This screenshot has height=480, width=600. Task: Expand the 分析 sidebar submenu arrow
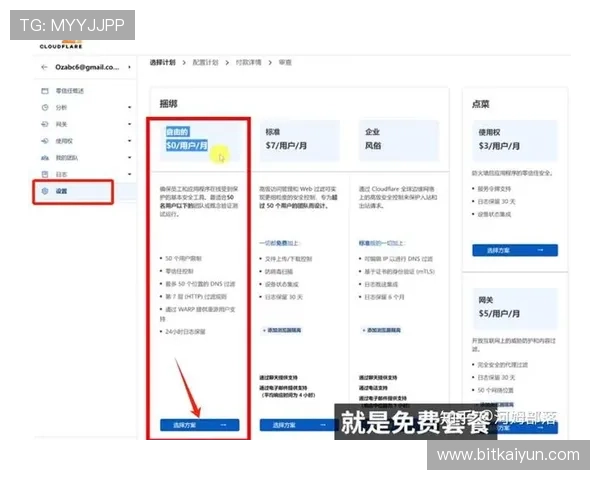(x=130, y=108)
